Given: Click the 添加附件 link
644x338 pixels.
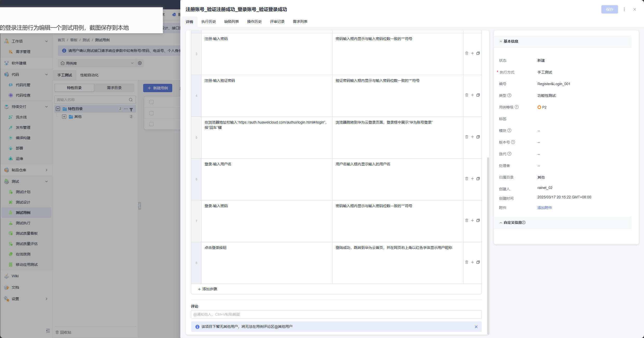Looking at the screenshot, I should 545,208.
